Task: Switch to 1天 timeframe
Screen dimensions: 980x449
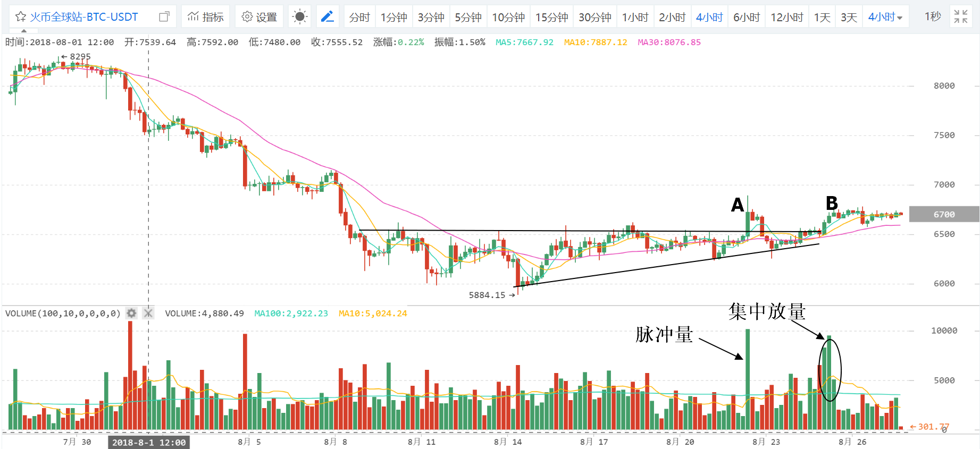Action: click(822, 17)
